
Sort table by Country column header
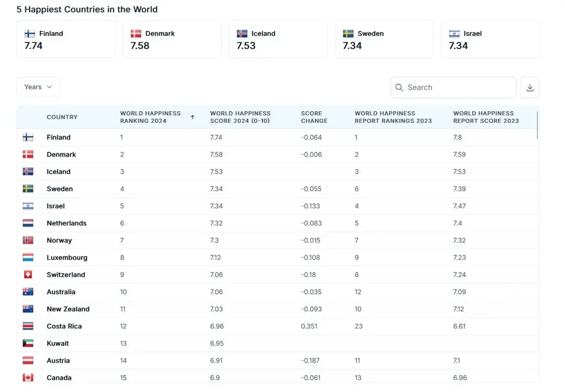[x=62, y=117]
